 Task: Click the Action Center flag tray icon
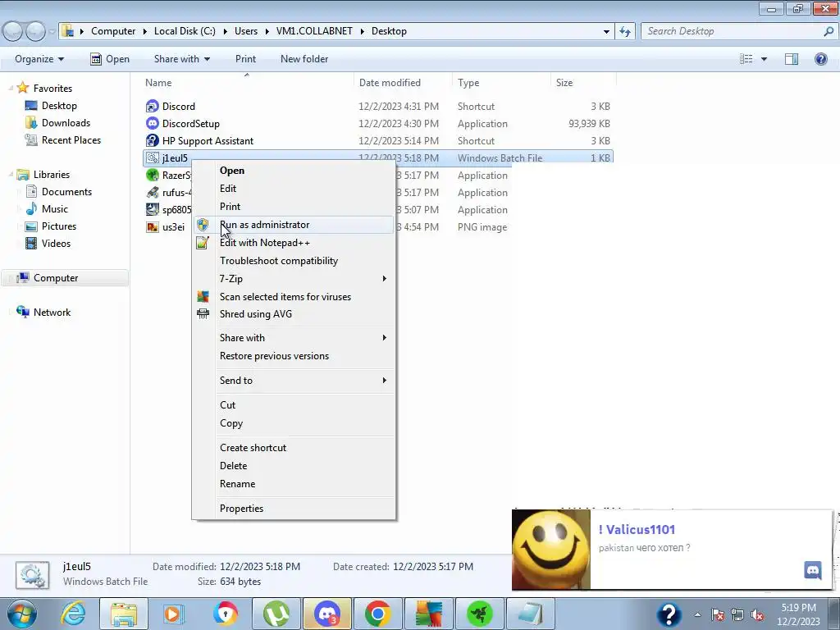718,615
